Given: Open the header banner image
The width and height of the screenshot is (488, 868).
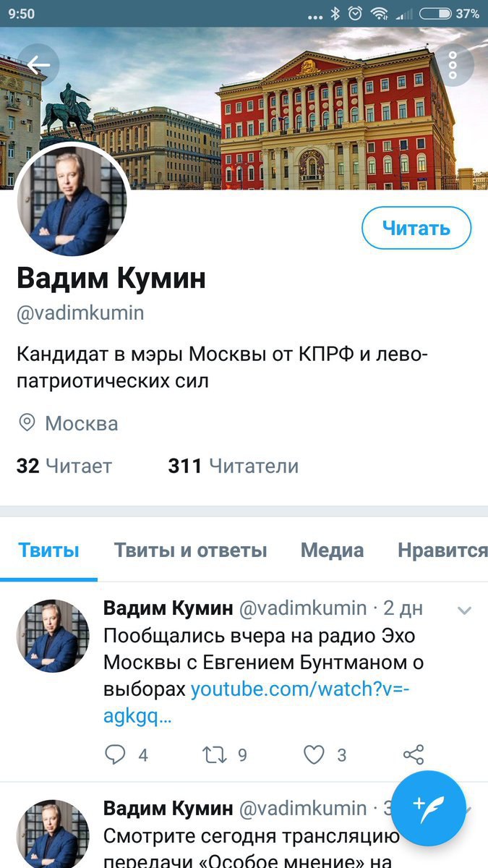Looking at the screenshot, I should click(x=244, y=109).
